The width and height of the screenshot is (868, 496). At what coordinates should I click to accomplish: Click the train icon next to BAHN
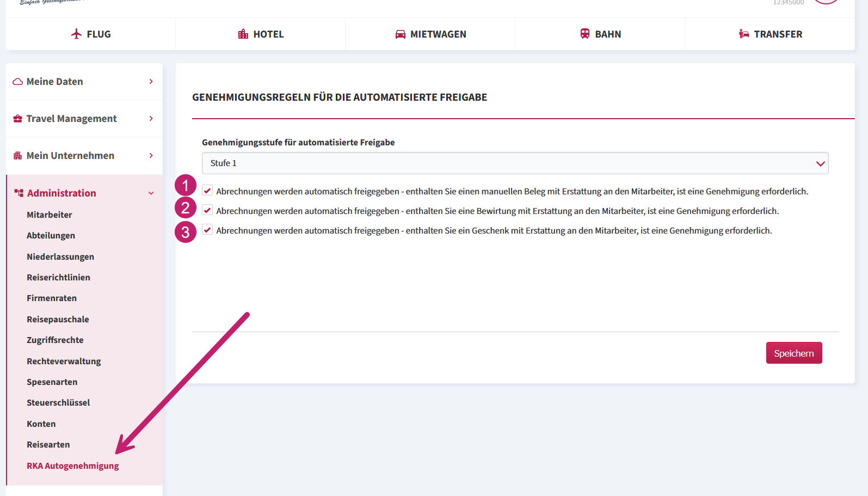[x=585, y=34]
